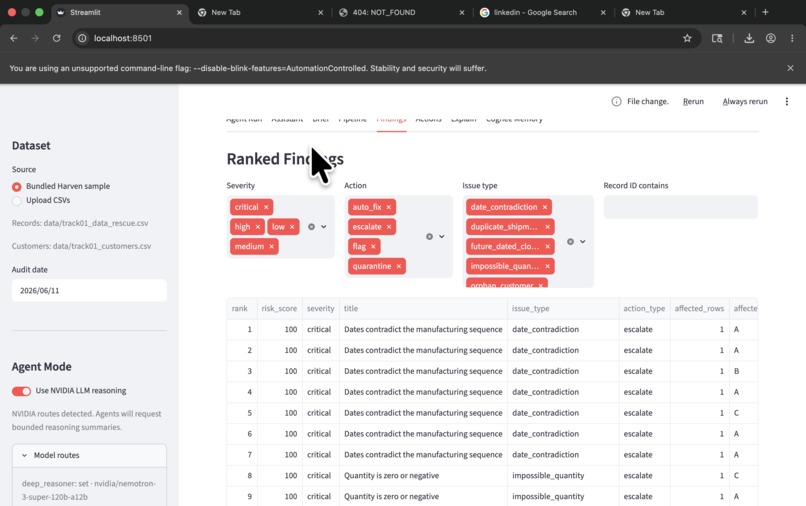
Task: Expand the Issue type multiselect dropdown
Action: (x=582, y=242)
